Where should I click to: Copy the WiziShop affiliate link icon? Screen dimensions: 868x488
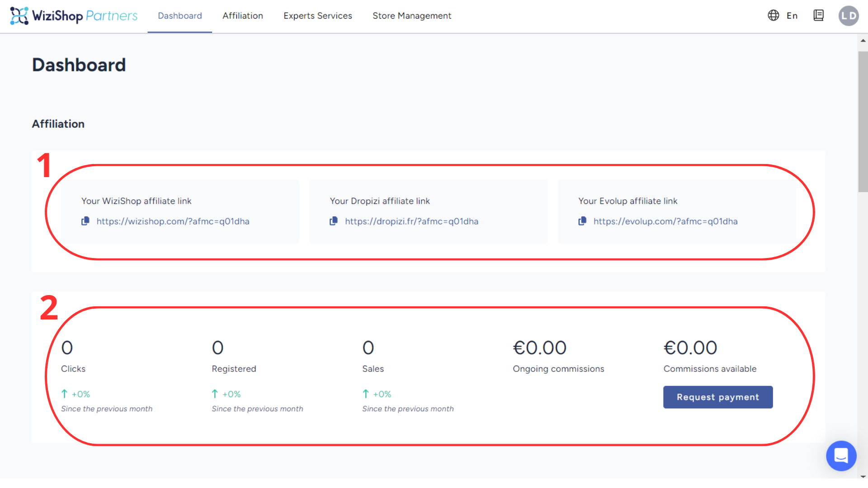click(x=85, y=221)
